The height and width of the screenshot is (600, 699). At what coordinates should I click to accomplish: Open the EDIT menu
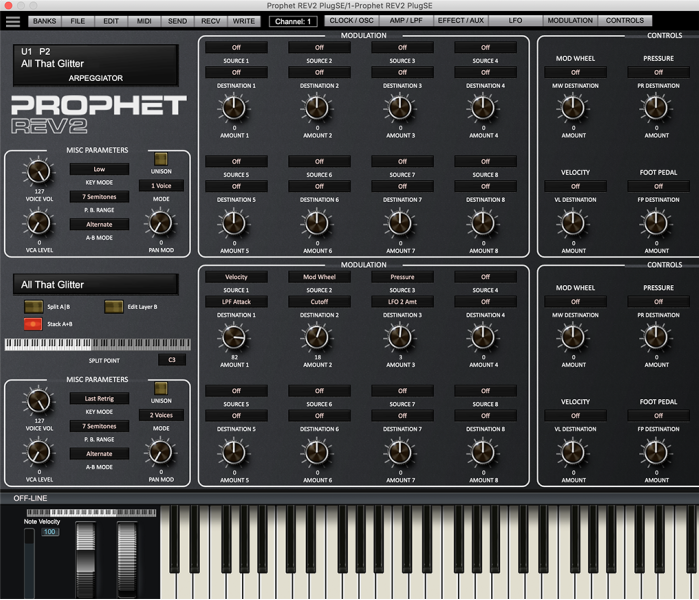tap(111, 21)
